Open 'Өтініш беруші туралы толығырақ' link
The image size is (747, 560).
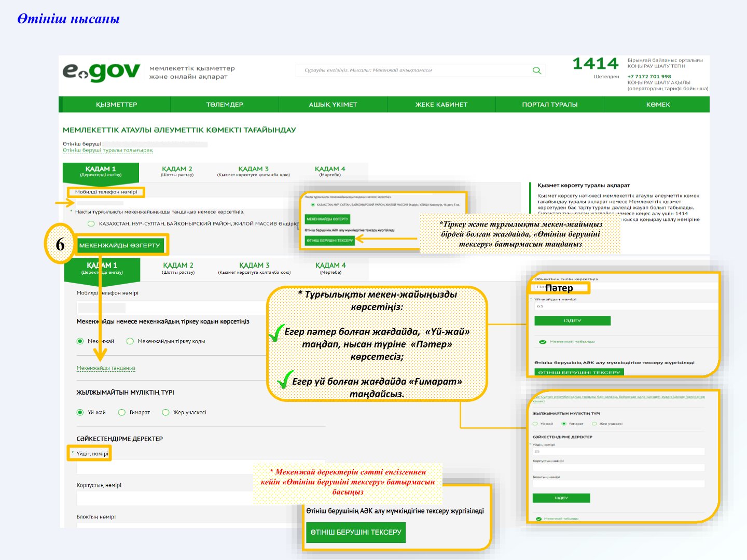[x=108, y=150]
